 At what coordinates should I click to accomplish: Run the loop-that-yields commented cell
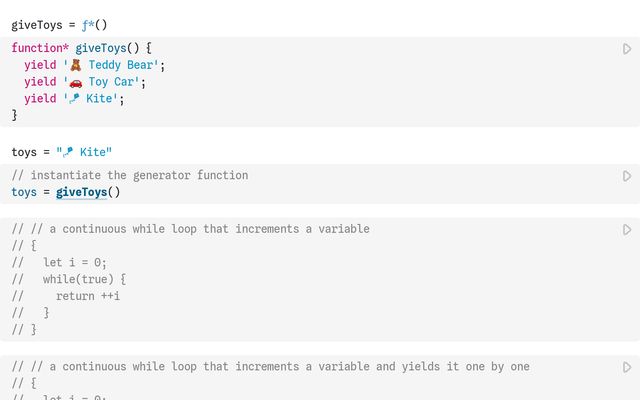pyautogui.click(x=627, y=367)
